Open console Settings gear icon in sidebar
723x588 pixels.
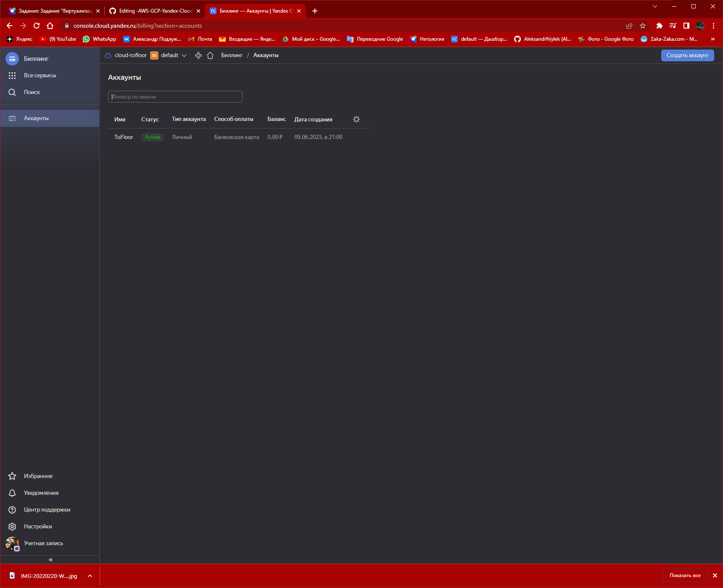[x=12, y=527]
